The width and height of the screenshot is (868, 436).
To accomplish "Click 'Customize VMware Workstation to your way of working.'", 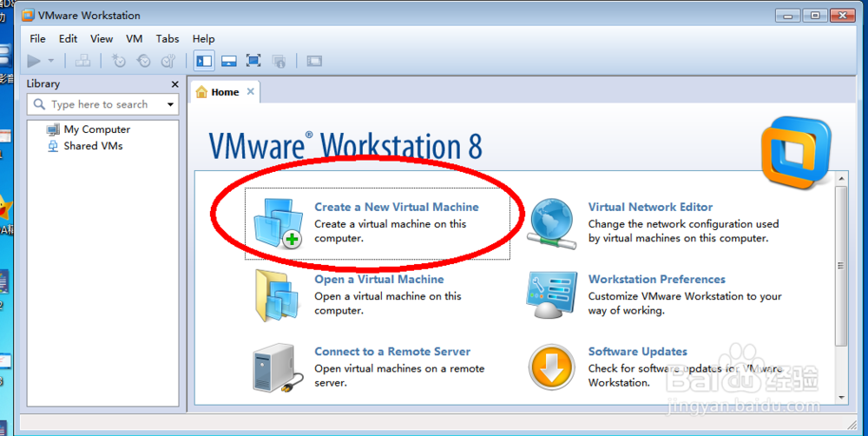I will tap(685, 304).
